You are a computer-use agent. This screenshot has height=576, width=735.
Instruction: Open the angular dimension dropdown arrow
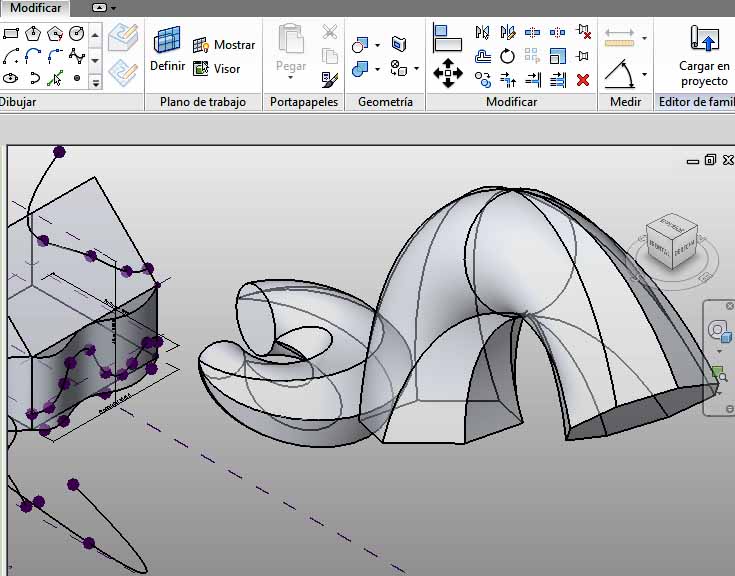click(x=644, y=74)
